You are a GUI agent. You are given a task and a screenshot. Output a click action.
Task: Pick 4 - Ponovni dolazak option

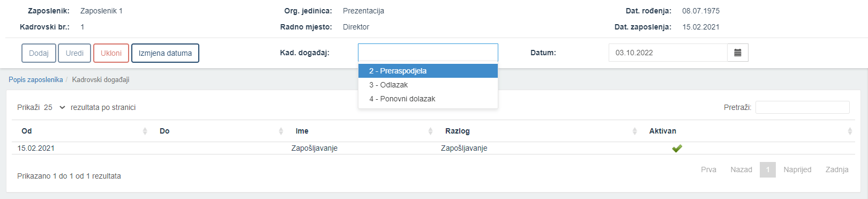tap(428, 99)
